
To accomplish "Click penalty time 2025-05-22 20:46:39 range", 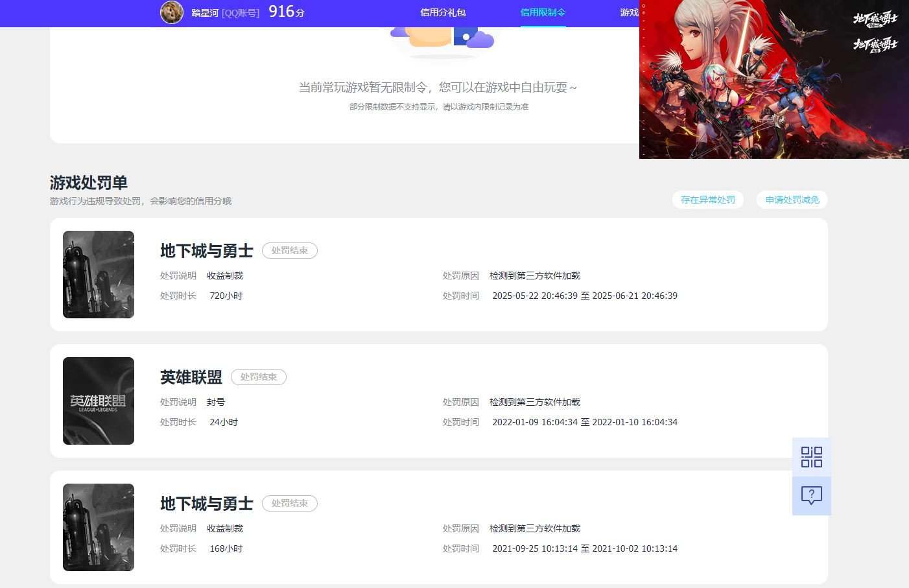I will coord(585,296).
